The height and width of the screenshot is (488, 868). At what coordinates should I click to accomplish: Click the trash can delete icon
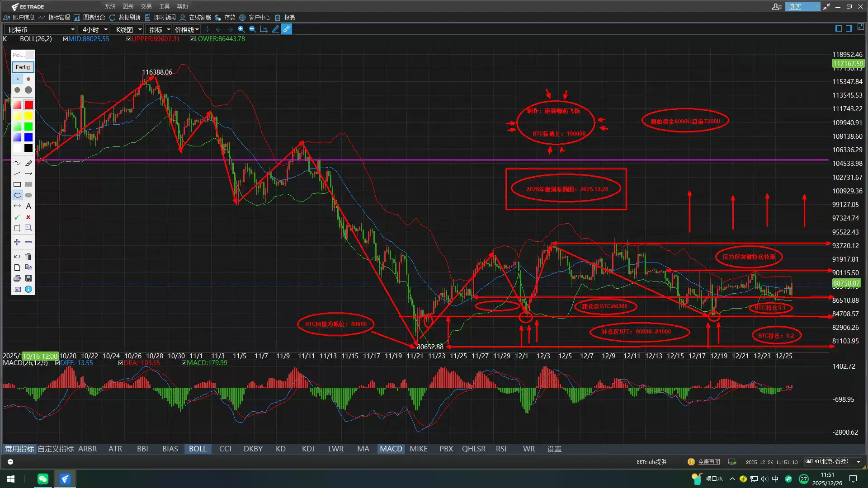(28, 257)
